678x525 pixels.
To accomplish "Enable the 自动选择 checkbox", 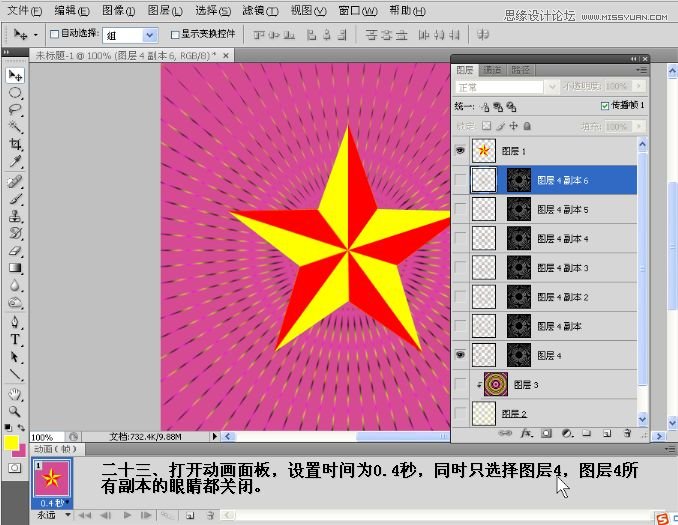I will [x=54, y=34].
